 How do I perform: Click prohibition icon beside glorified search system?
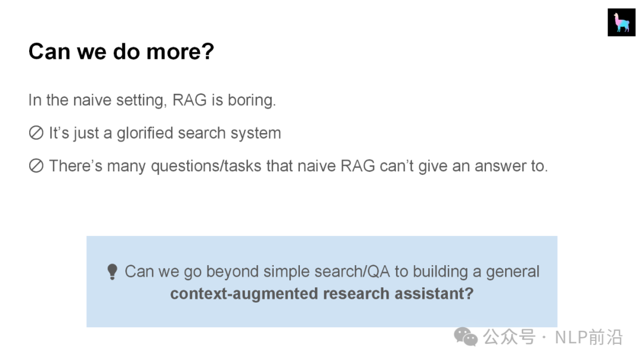(x=36, y=133)
